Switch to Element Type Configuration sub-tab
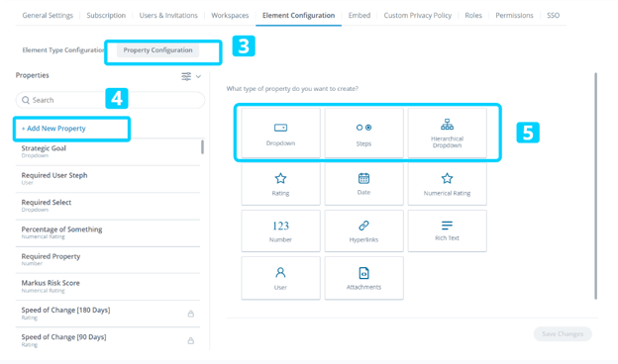The width and height of the screenshot is (618, 364). (63, 50)
